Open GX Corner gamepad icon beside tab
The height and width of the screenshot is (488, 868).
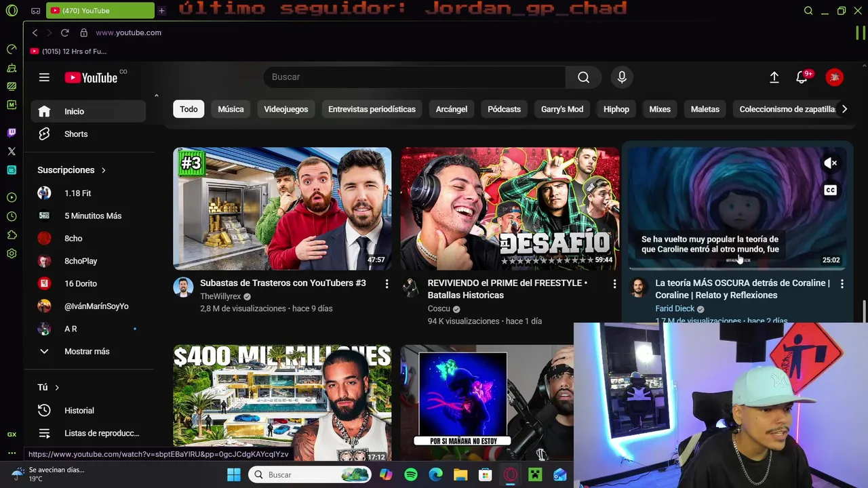(35, 11)
